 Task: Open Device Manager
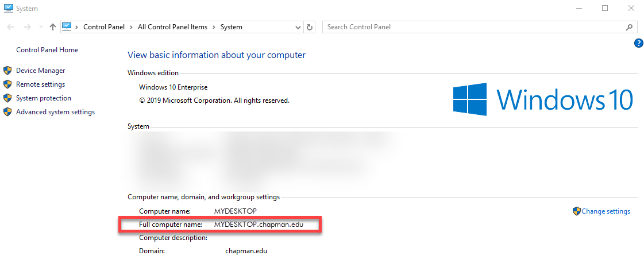click(x=40, y=71)
